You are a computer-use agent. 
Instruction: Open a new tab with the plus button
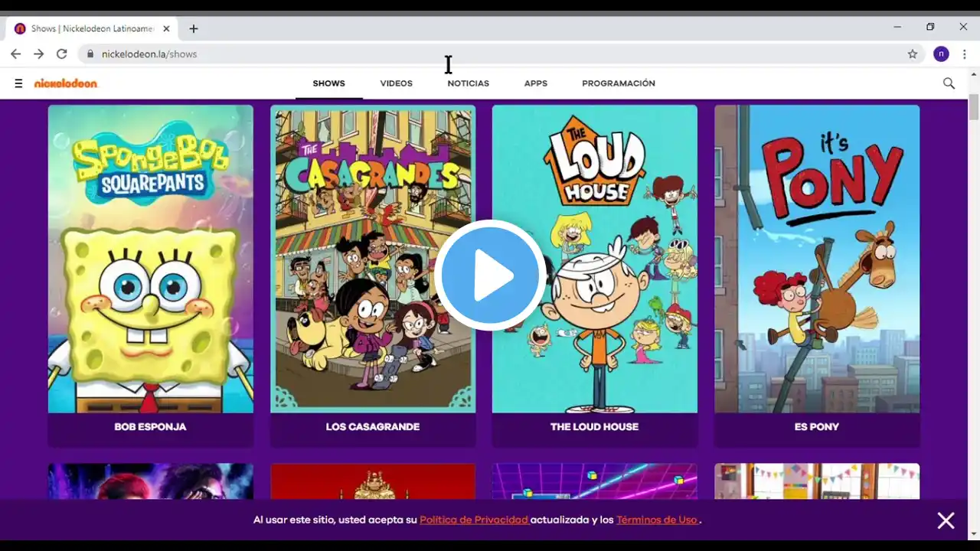pyautogui.click(x=194, y=29)
